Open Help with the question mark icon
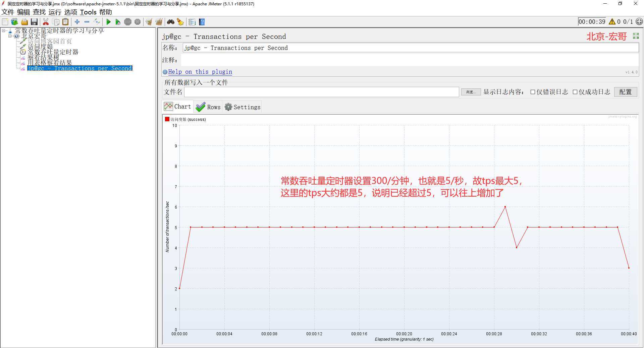 pyautogui.click(x=202, y=22)
